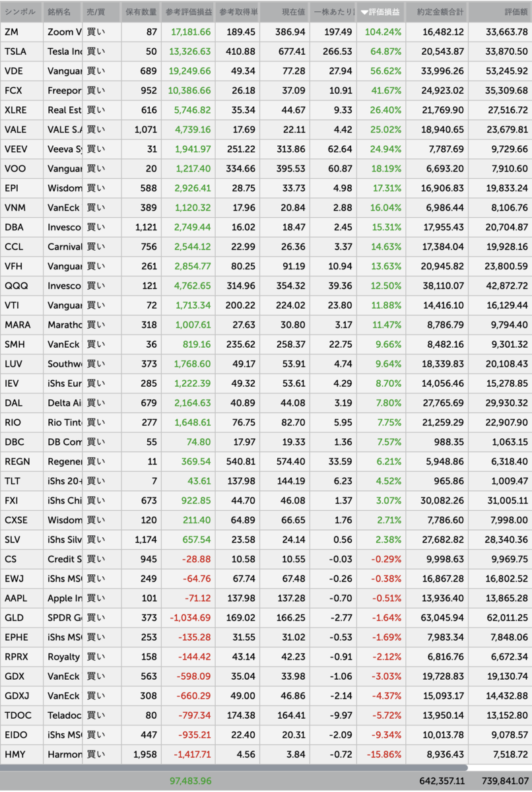Sort by the 現在値 column header
The width and height of the screenshot is (532, 792).
(295, 12)
